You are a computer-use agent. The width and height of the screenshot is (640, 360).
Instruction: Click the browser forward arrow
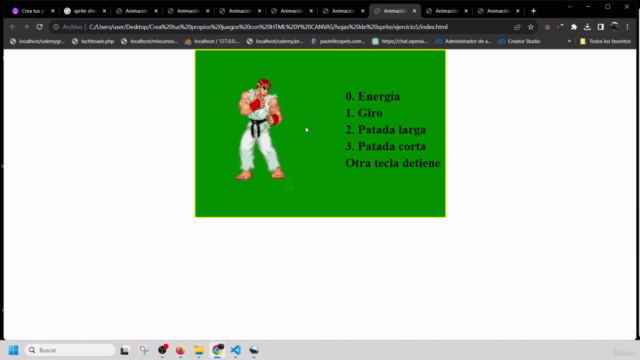click(26, 27)
